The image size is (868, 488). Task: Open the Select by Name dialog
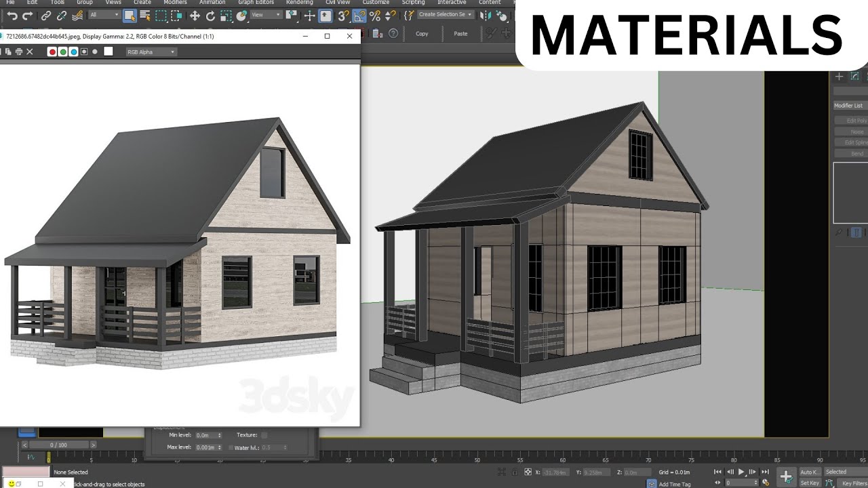click(144, 16)
